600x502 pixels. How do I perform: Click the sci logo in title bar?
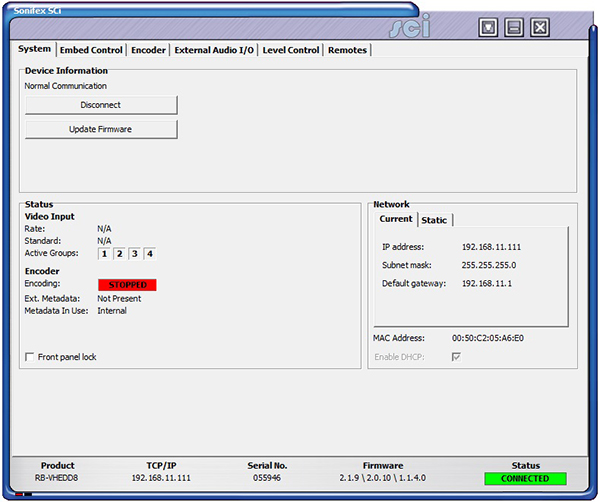[x=410, y=26]
